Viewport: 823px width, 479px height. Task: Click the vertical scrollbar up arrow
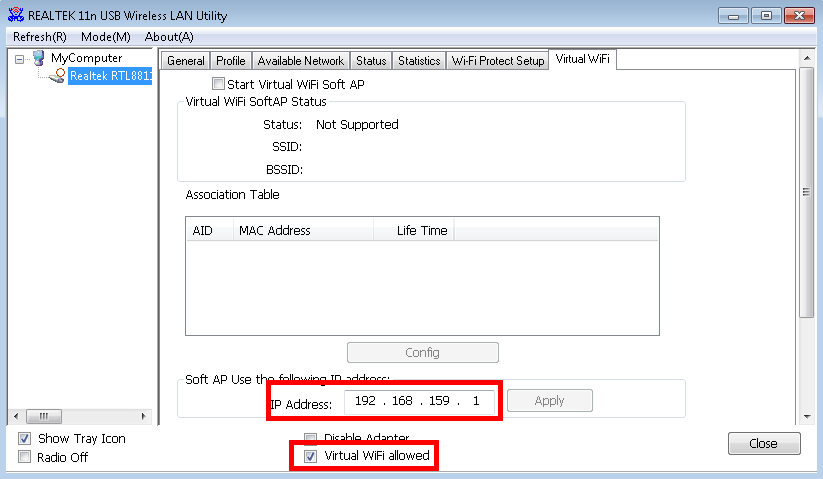pyautogui.click(x=807, y=58)
